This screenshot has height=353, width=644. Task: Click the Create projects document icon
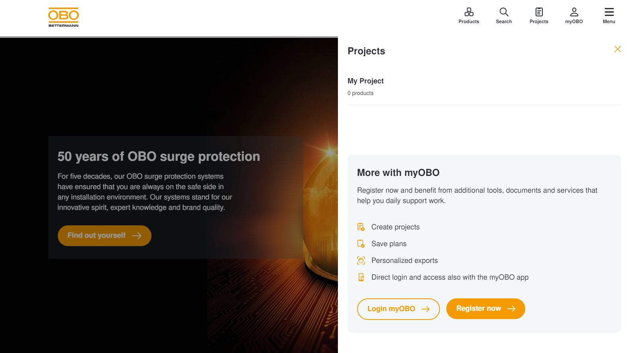click(x=361, y=227)
